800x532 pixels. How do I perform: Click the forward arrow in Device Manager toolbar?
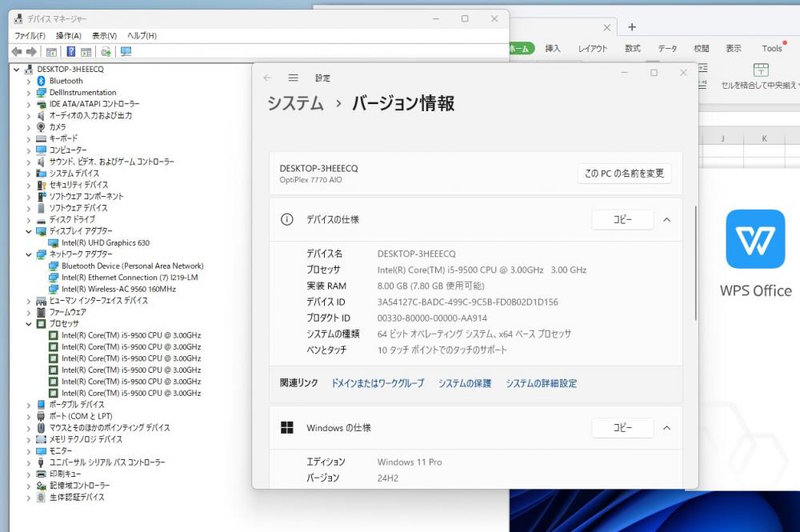(32, 51)
